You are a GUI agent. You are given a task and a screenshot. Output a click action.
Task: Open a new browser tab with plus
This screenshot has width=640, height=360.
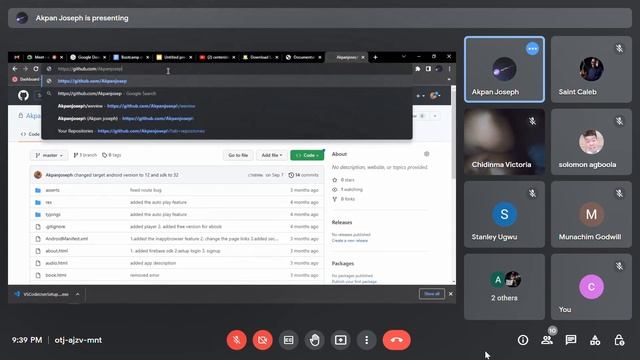pos(375,57)
